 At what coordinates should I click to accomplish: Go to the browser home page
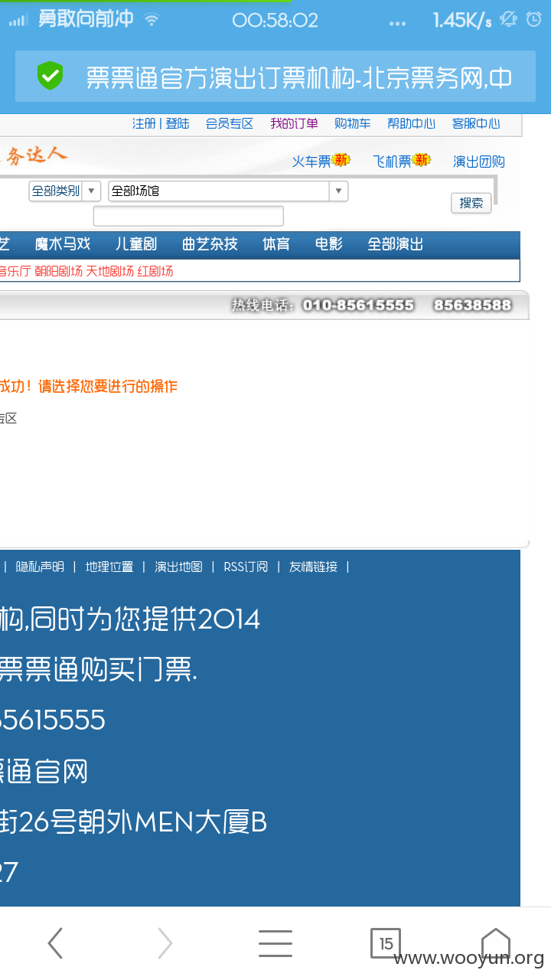(x=495, y=943)
